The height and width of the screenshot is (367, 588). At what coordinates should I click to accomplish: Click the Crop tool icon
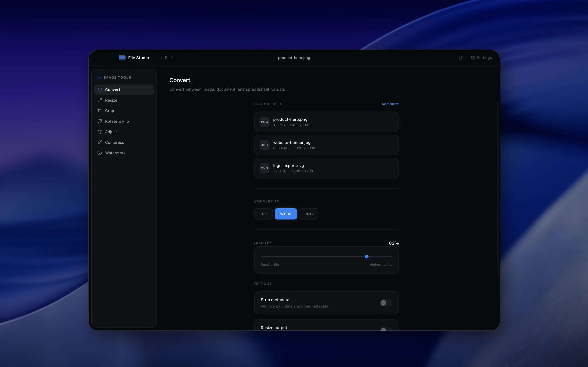click(x=100, y=111)
